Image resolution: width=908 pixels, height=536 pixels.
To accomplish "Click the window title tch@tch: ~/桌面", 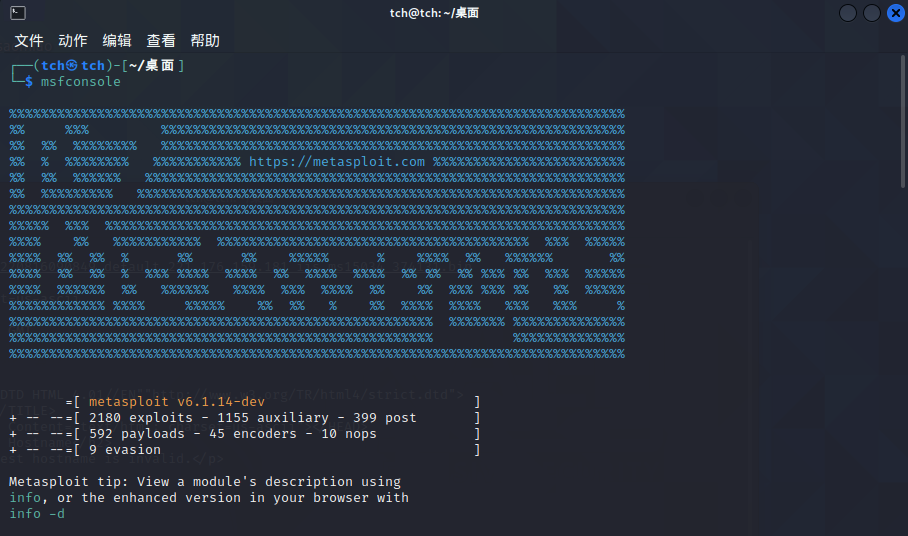I will pos(434,13).
